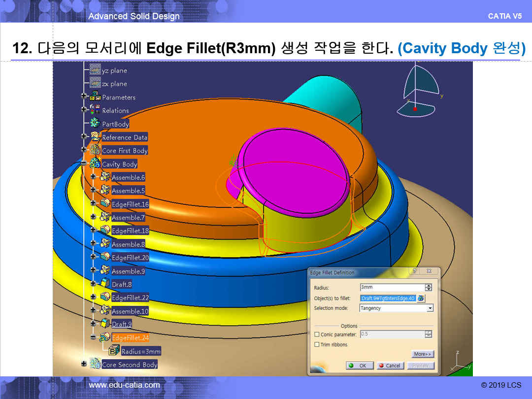Expand the Core Second Body node
The height and width of the screenshot is (399, 532).
click(x=84, y=364)
